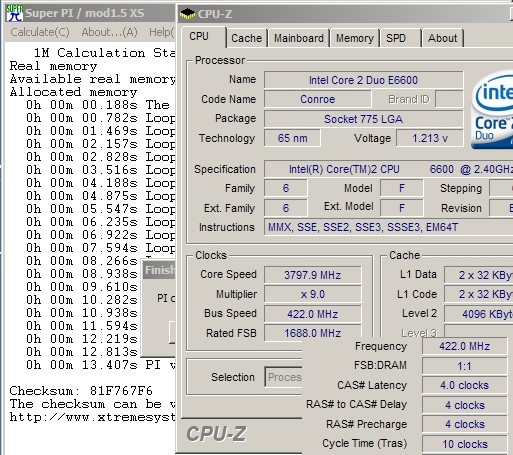The width and height of the screenshot is (513, 455).
Task: Open the Memory tab
Action: [x=355, y=38]
